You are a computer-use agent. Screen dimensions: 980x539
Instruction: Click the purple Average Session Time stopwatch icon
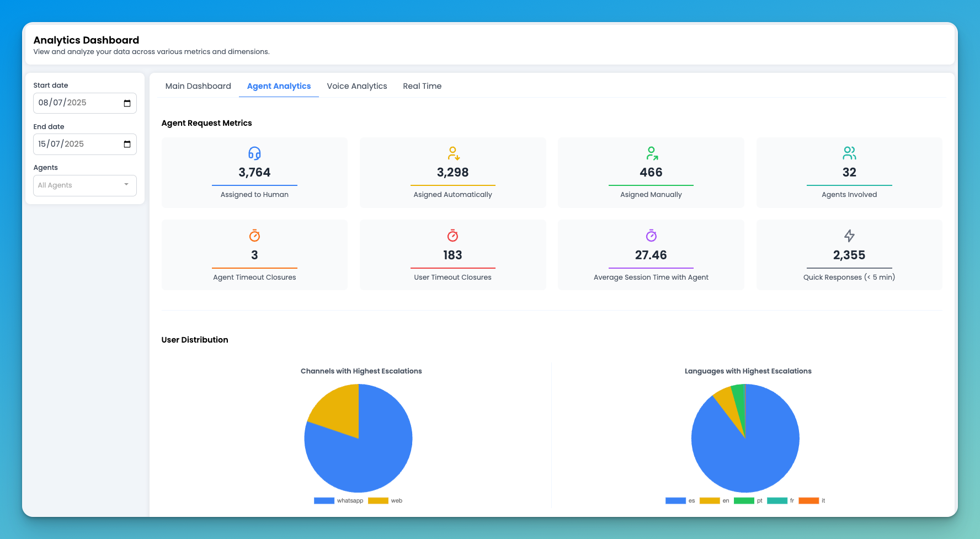(651, 236)
